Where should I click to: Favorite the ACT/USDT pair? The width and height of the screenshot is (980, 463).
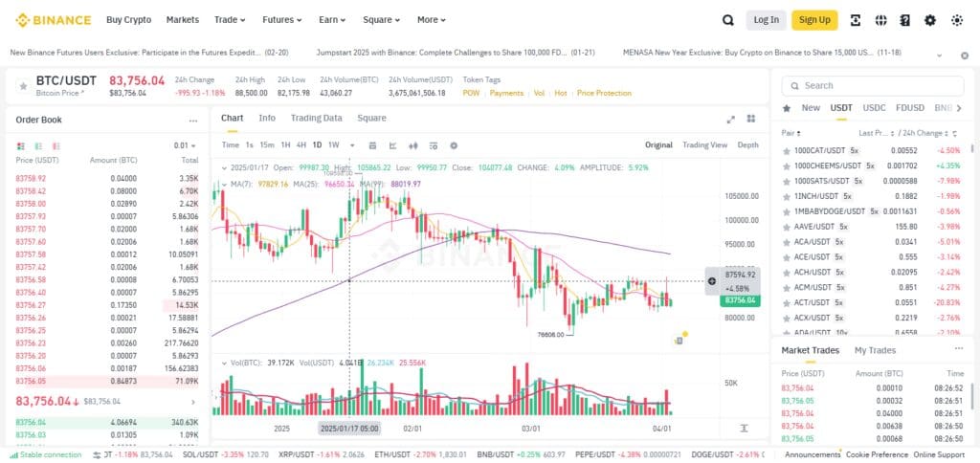pyautogui.click(x=787, y=302)
